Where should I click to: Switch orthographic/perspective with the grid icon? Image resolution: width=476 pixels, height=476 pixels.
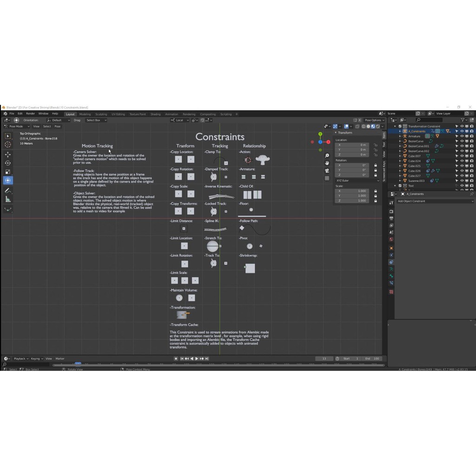coord(327,178)
